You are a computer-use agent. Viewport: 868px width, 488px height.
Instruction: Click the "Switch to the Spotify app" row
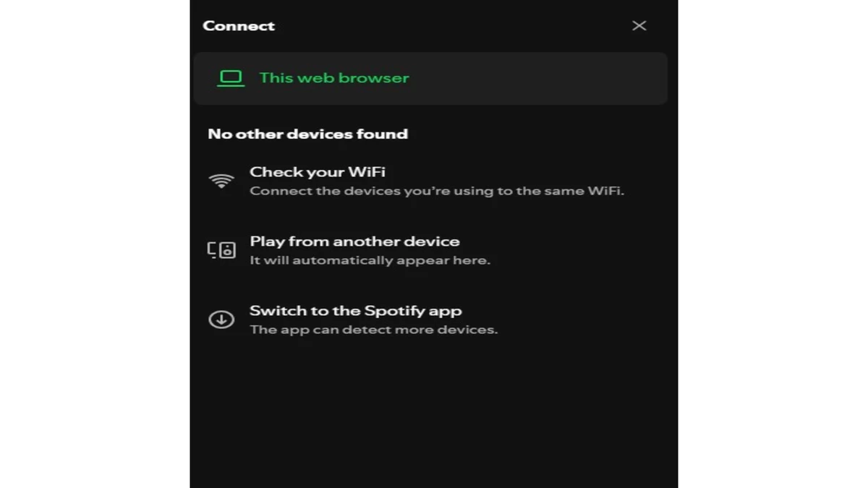click(x=355, y=318)
